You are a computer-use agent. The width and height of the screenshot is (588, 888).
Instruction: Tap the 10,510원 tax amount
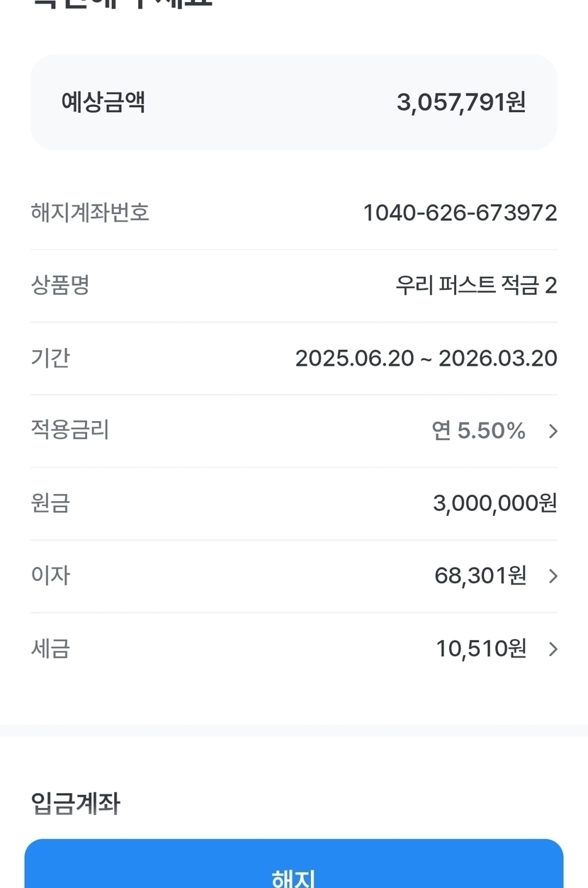click(x=481, y=648)
